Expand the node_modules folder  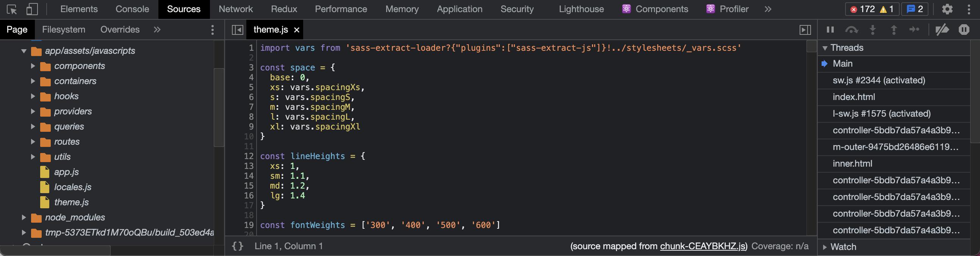click(23, 217)
